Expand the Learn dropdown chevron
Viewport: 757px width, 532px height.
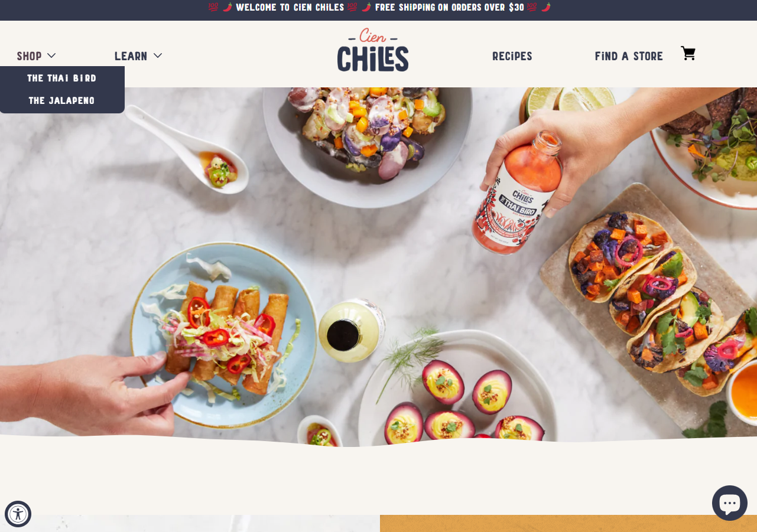pos(158,56)
